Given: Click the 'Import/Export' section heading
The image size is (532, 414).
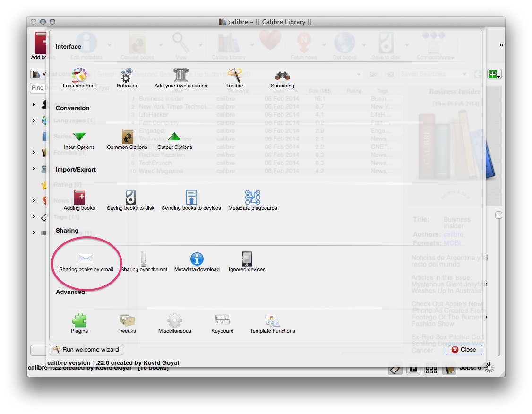Looking at the screenshot, I should (76, 169).
